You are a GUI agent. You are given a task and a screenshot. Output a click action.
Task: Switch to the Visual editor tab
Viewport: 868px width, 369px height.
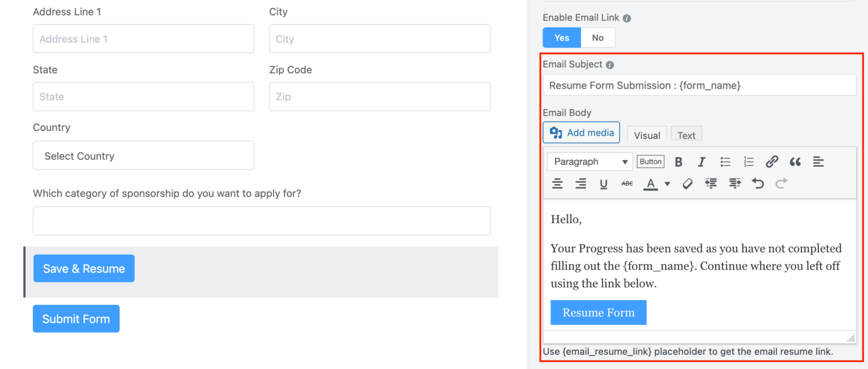click(x=647, y=135)
